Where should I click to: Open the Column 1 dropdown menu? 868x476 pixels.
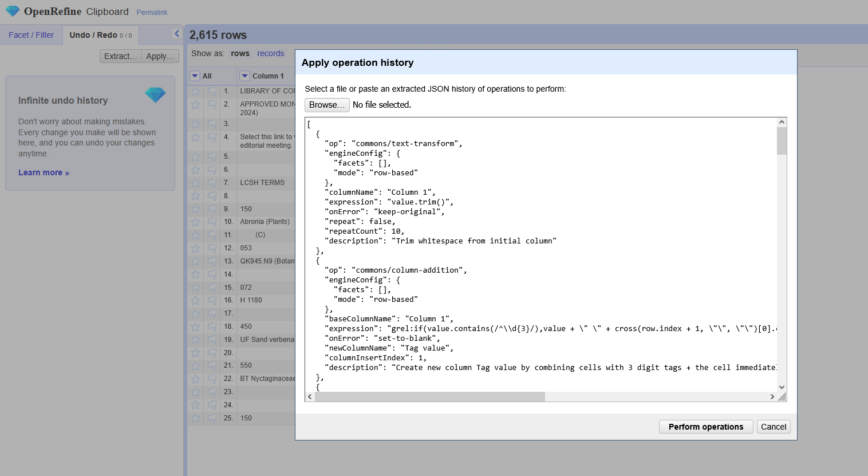click(244, 76)
